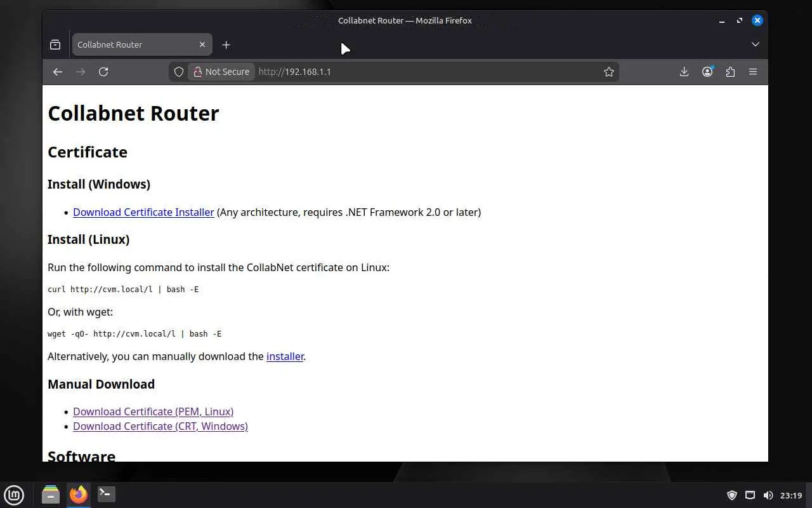Open Firefox account menu
Viewport: 812px width, 508px height.
pos(707,72)
